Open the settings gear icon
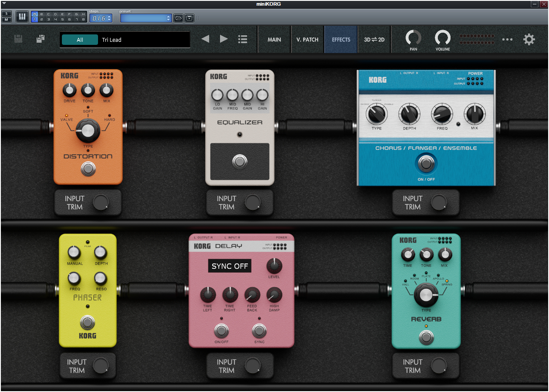 tap(529, 40)
